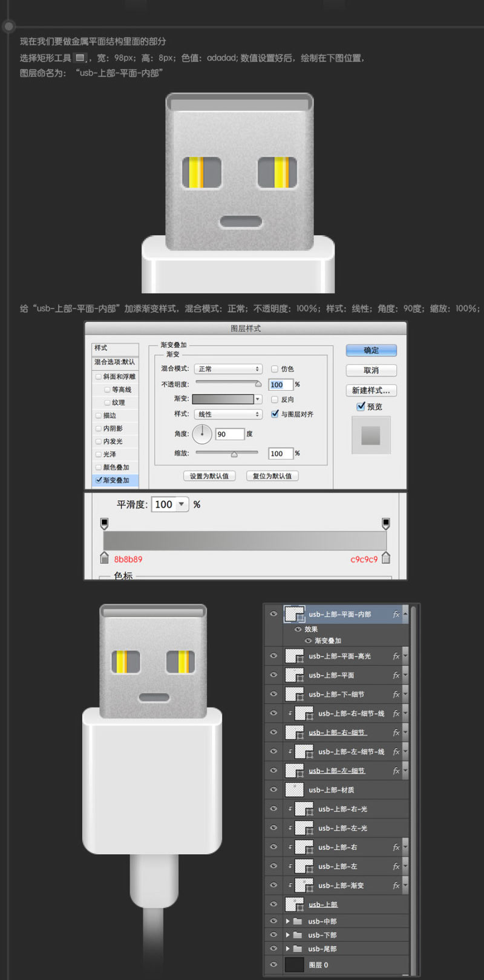Click the clipping arrow on usb-上部-右-光 layer

(290, 809)
